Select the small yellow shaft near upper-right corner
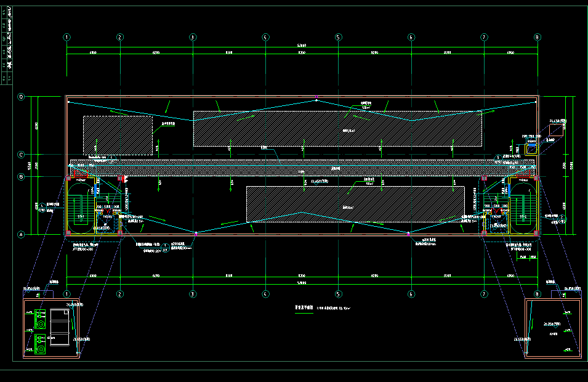 (x=530, y=148)
